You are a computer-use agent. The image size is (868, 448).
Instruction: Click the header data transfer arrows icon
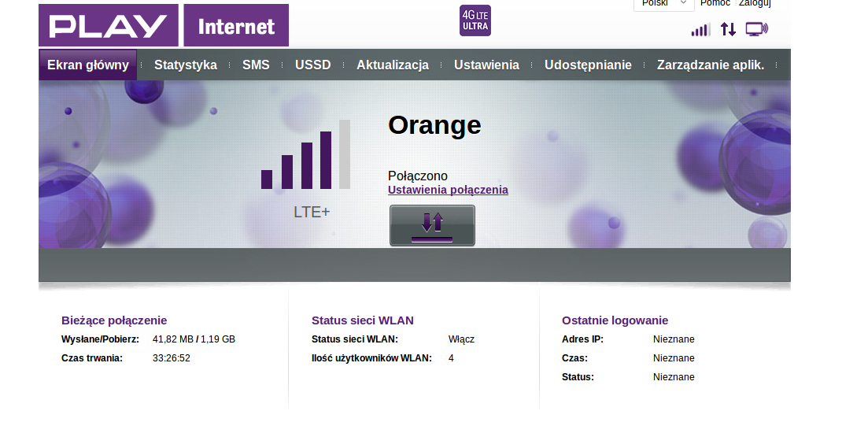click(728, 29)
